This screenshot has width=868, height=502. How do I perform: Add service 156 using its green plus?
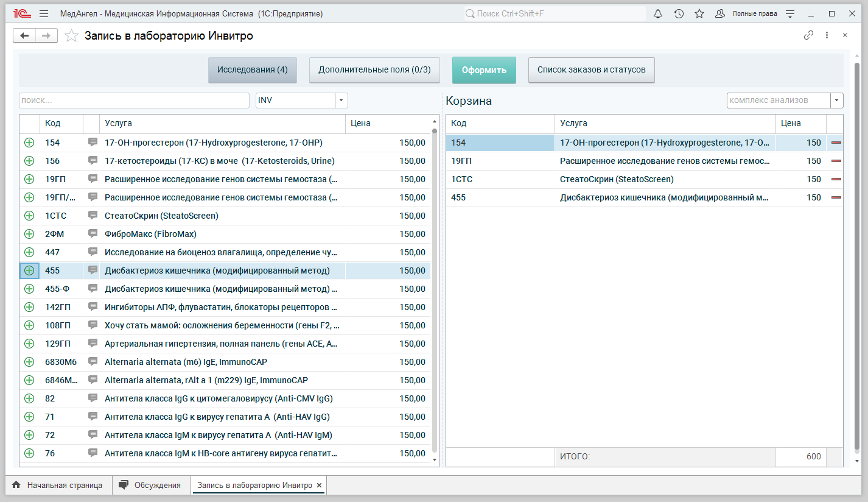pyautogui.click(x=29, y=161)
